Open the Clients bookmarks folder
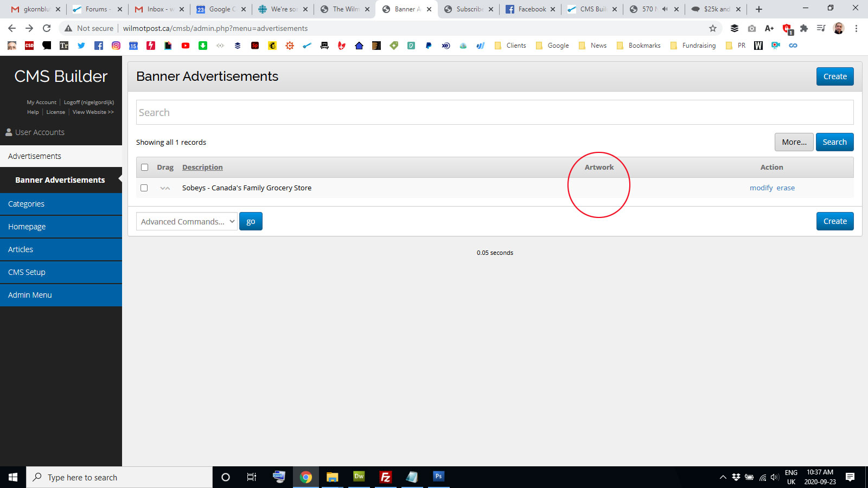The image size is (868, 488). click(x=510, y=46)
